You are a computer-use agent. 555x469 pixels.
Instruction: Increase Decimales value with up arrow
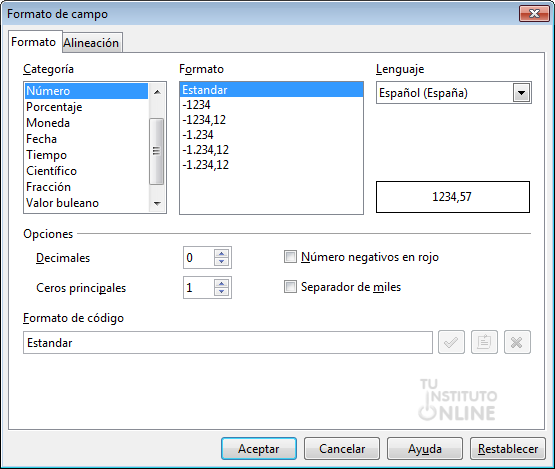coord(222,253)
